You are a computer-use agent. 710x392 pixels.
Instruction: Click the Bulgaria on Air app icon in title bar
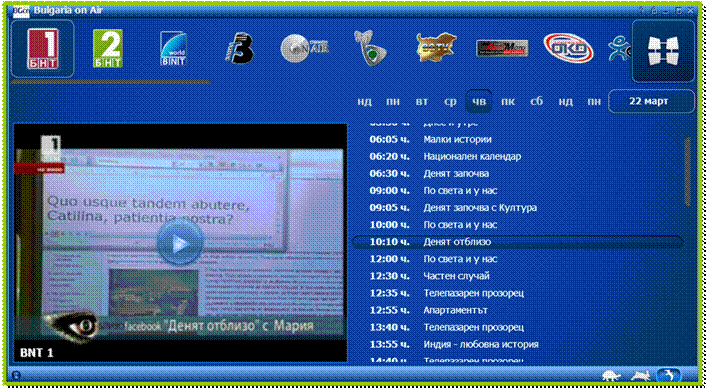[21, 10]
